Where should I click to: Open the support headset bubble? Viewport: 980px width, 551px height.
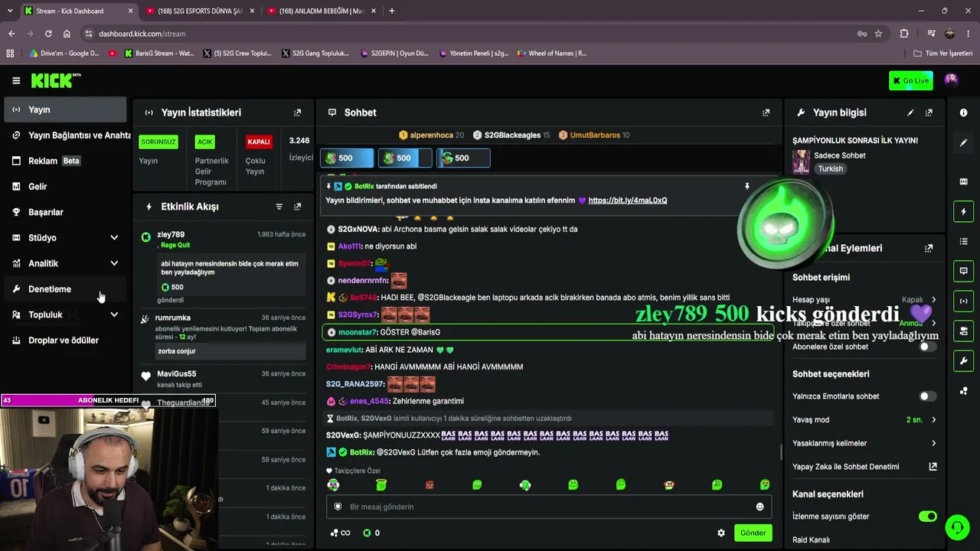coord(957,527)
